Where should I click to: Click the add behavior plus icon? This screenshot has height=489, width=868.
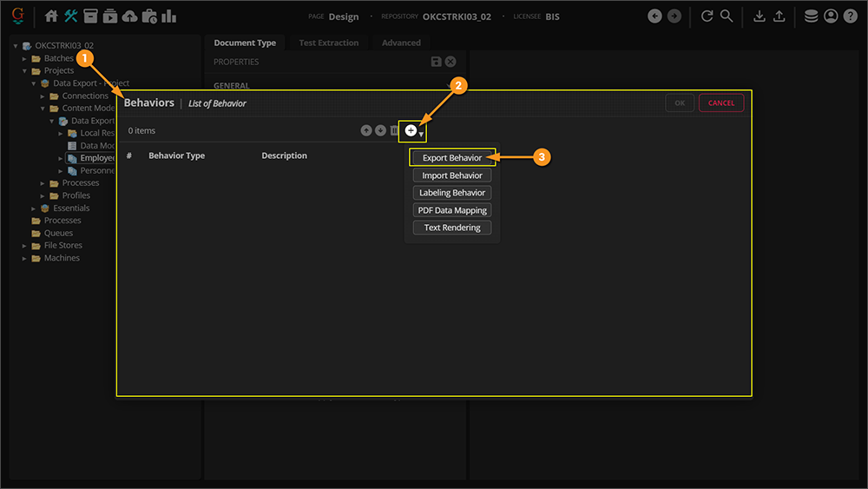(x=411, y=130)
